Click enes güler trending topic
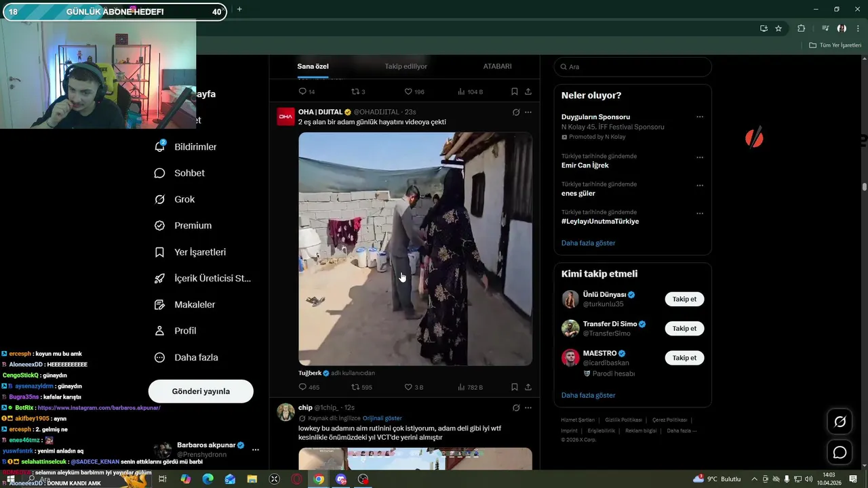The width and height of the screenshot is (868, 488). coord(578,193)
